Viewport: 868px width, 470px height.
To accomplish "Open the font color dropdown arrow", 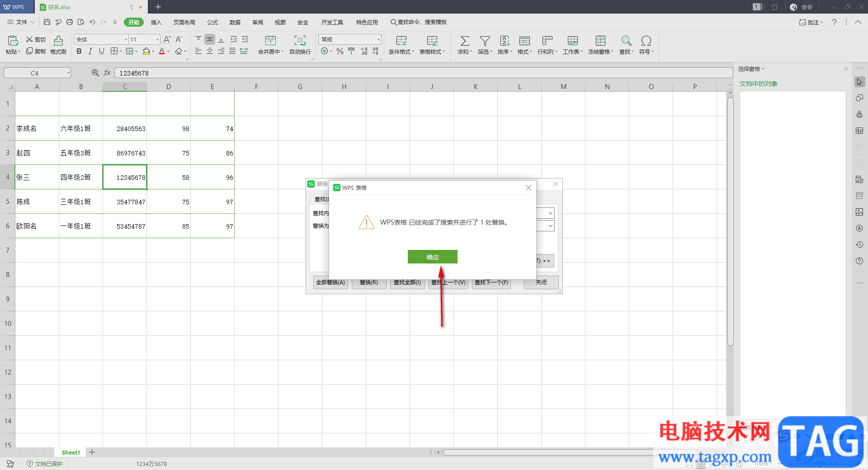I will pos(169,52).
